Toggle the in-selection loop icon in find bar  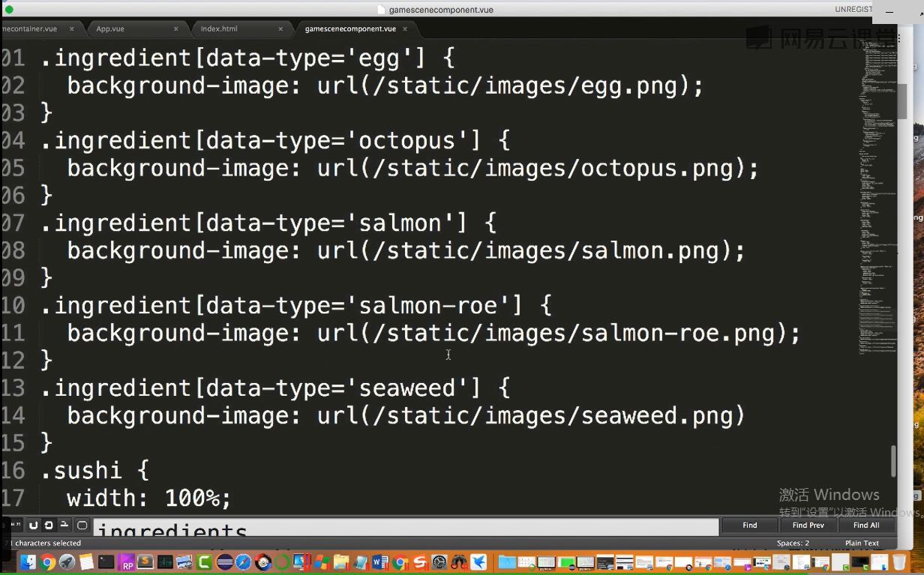coord(49,526)
